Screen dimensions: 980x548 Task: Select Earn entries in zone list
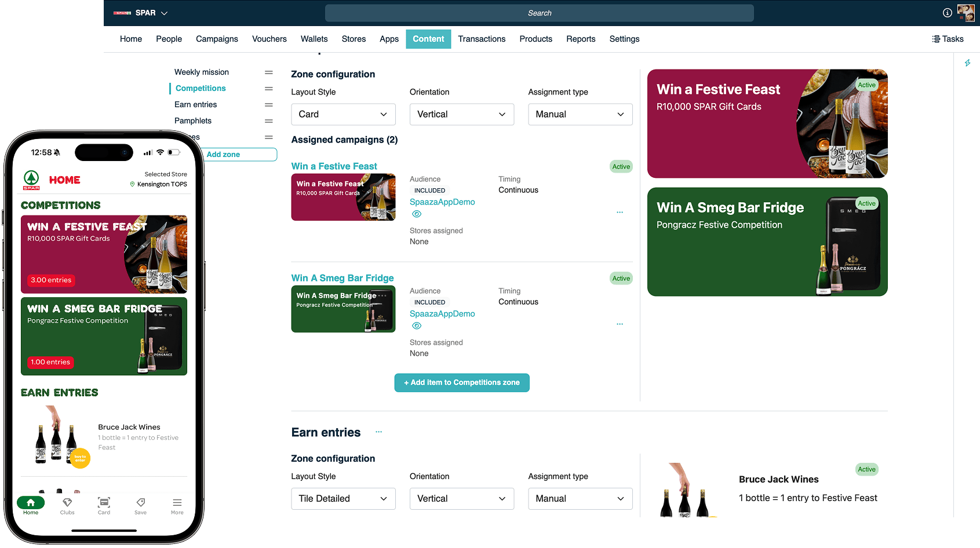[x=196, y=105]
